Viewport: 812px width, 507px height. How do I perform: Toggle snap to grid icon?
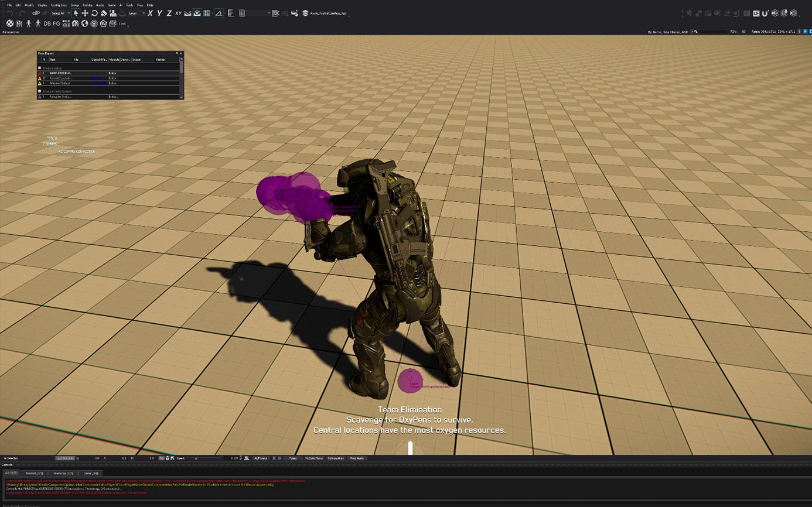[207, 13]
